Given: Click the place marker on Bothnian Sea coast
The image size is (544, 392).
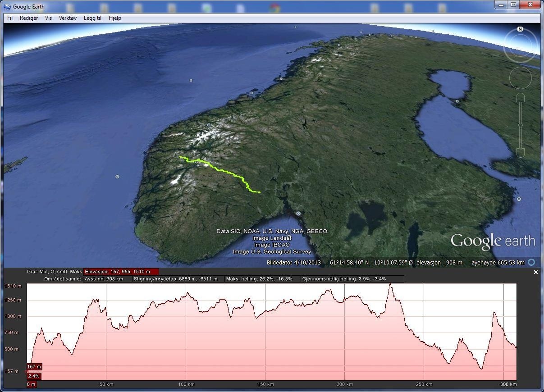Looking at the screenshot, I should coord(457,101).
